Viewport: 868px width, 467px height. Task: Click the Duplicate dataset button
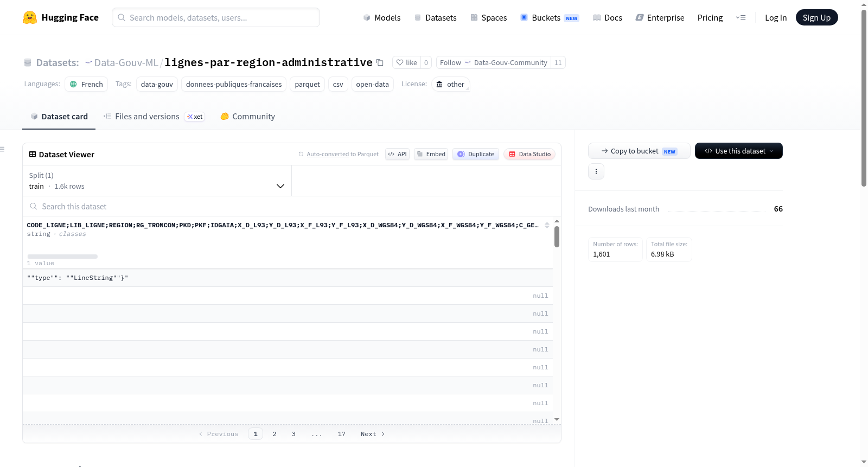coord(476,154)
